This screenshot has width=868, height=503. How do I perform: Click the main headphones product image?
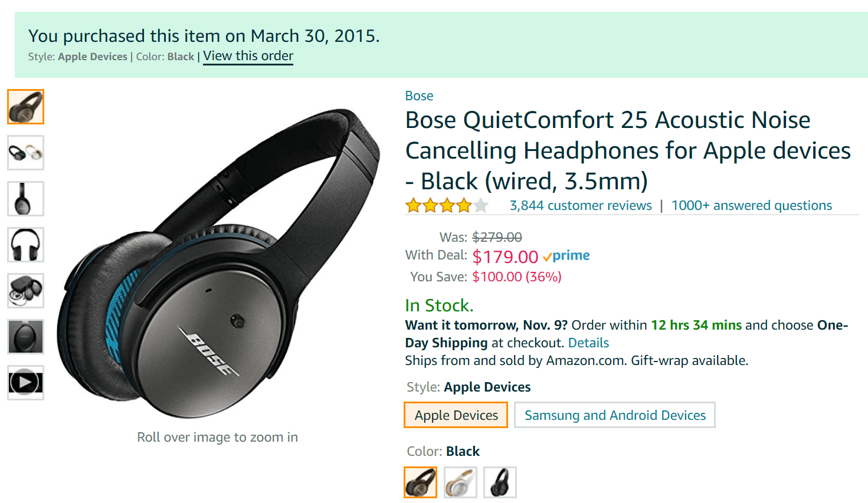click(218, 259)
